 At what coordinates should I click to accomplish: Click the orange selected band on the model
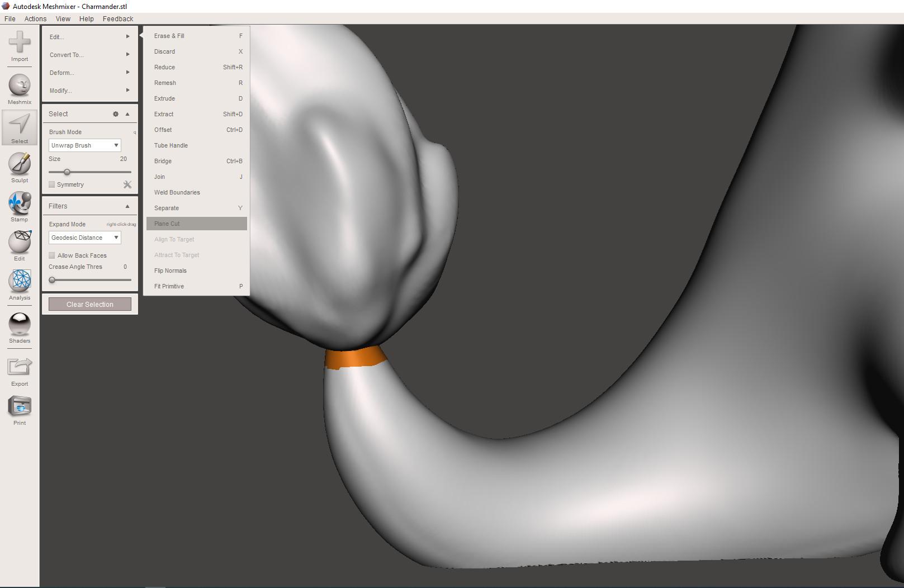pos(354,358)
